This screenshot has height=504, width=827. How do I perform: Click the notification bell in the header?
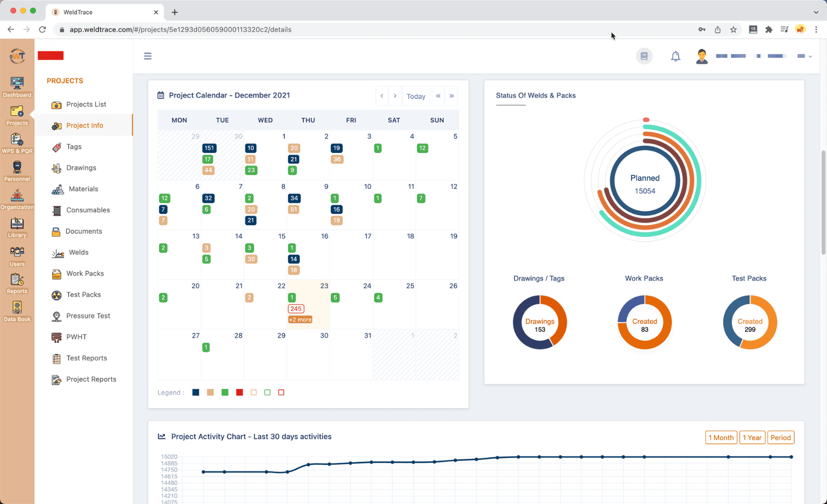point(676,56)
